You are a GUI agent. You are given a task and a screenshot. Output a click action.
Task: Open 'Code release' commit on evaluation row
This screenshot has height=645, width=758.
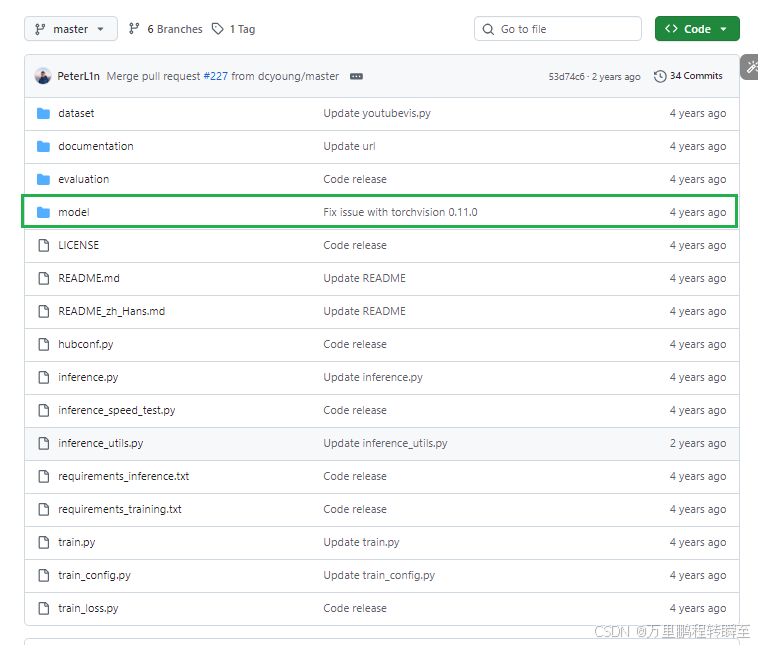(x=355, y=179)
